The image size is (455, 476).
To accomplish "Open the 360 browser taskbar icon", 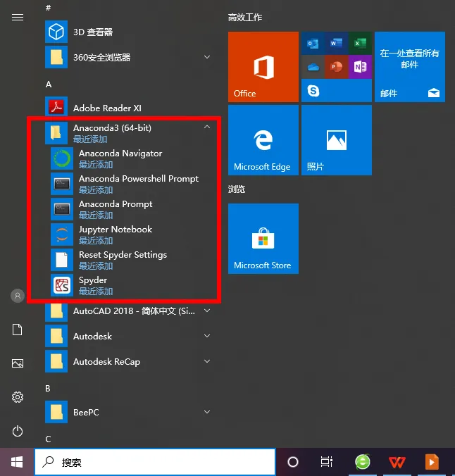I will tap(363, 462).
